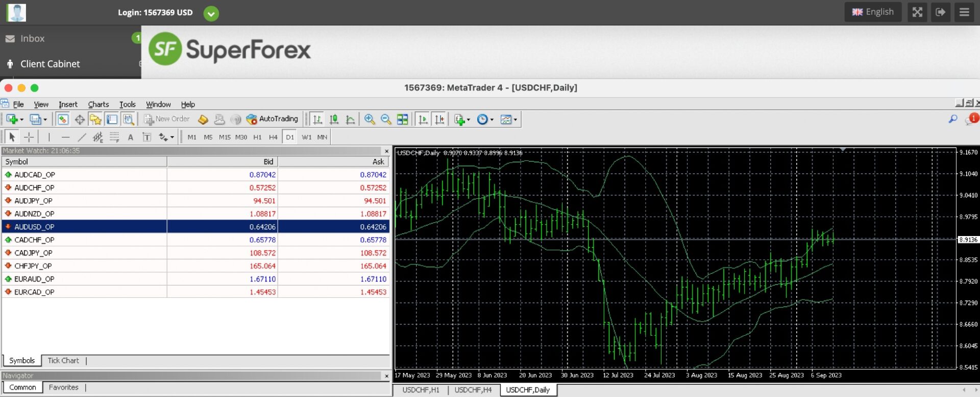Toggle the Data Window crosshair icon
This screenshot has height=397, width=980.
point(80,120)
